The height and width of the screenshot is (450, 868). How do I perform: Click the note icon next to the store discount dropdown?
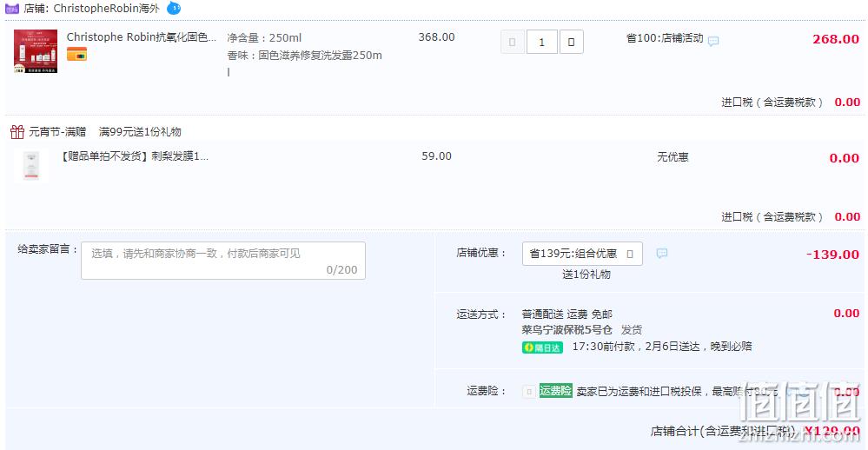coord(661,254)
